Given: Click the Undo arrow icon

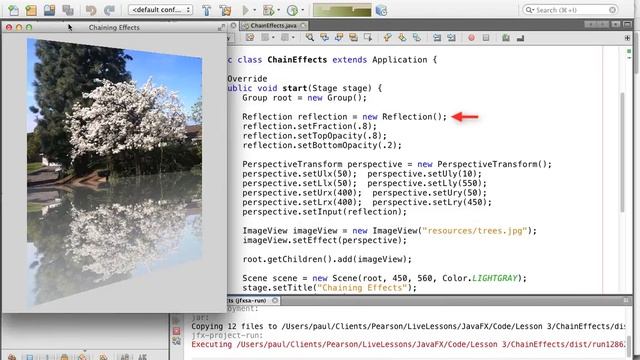Looking at the screenshot, I should 91,10.
